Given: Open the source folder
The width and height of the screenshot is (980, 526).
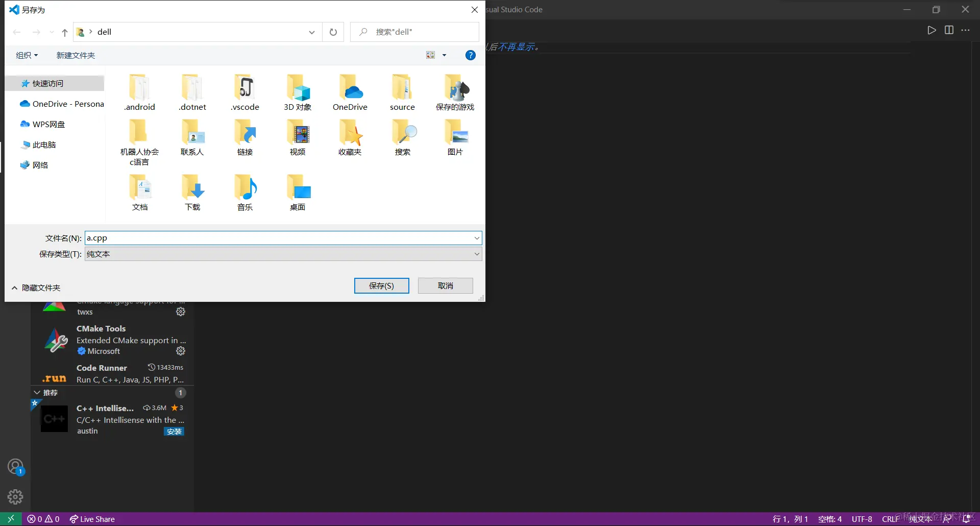Looking at the screenshot, I should 402,92.
